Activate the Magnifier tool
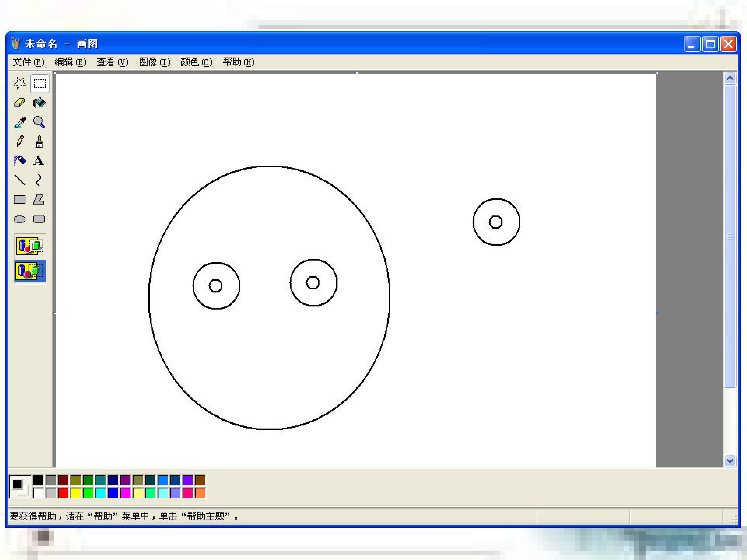 (39, 122)
